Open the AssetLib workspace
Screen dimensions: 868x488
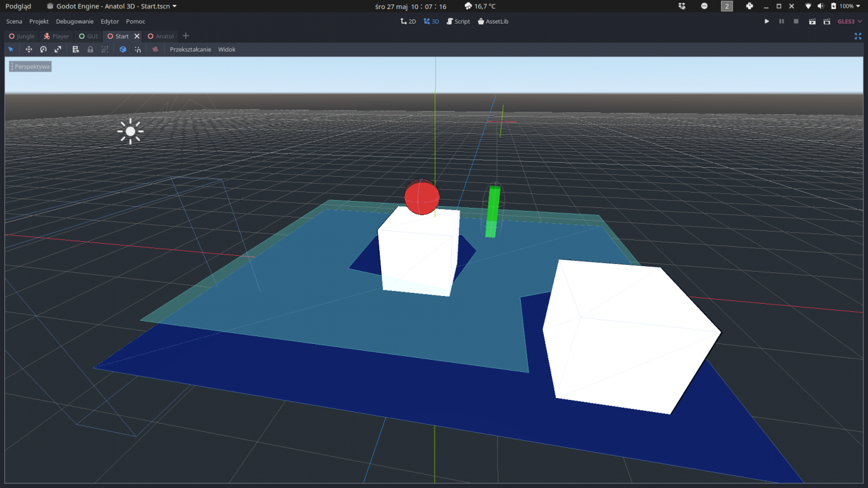pos(493,22)
